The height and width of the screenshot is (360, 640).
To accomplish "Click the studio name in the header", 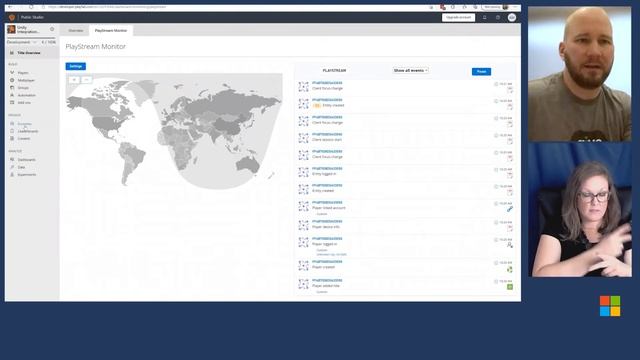I will coord(32,18).
